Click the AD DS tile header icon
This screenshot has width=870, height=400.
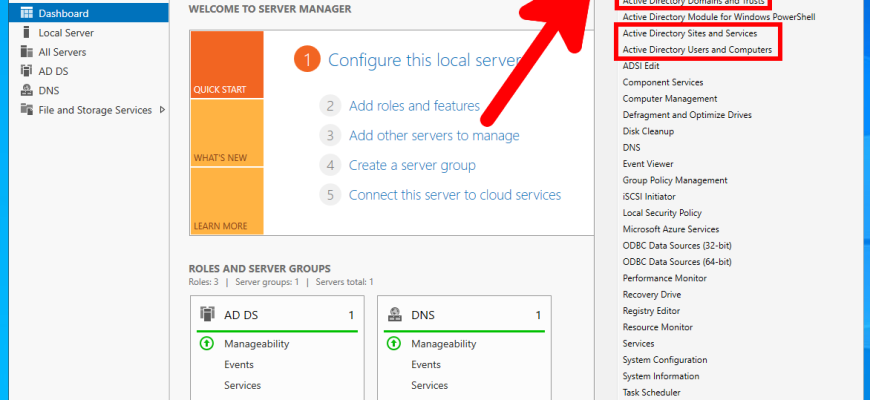pos(207,314)
